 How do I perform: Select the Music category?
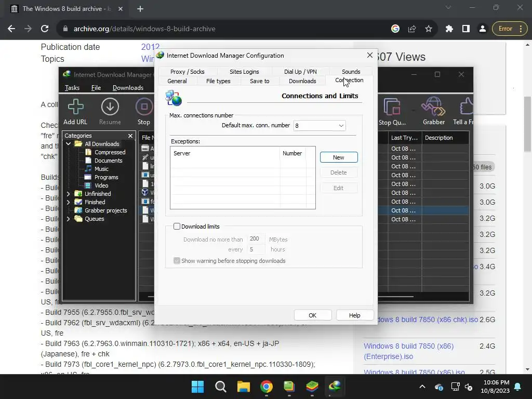click(97, 169)
